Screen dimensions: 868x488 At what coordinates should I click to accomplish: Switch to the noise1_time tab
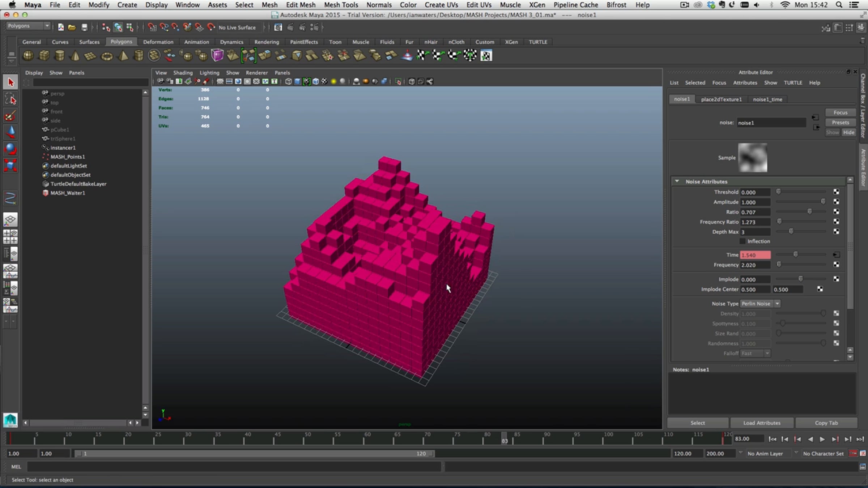(767, 99)
